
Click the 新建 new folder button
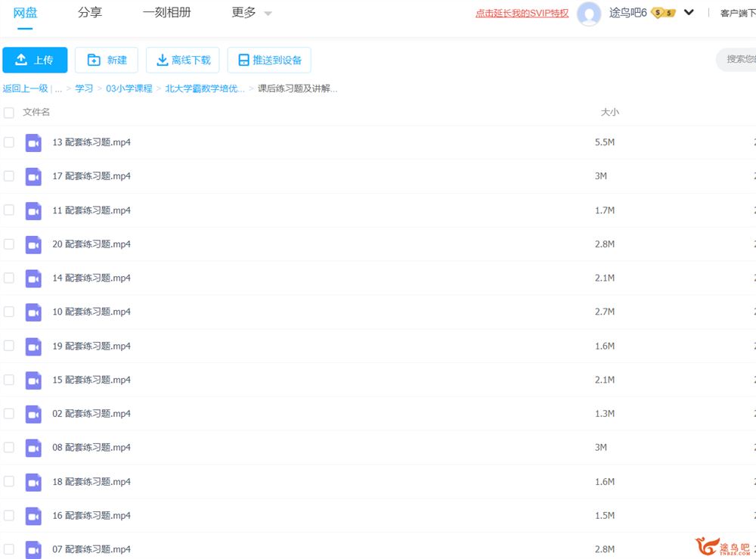point(107,60)
